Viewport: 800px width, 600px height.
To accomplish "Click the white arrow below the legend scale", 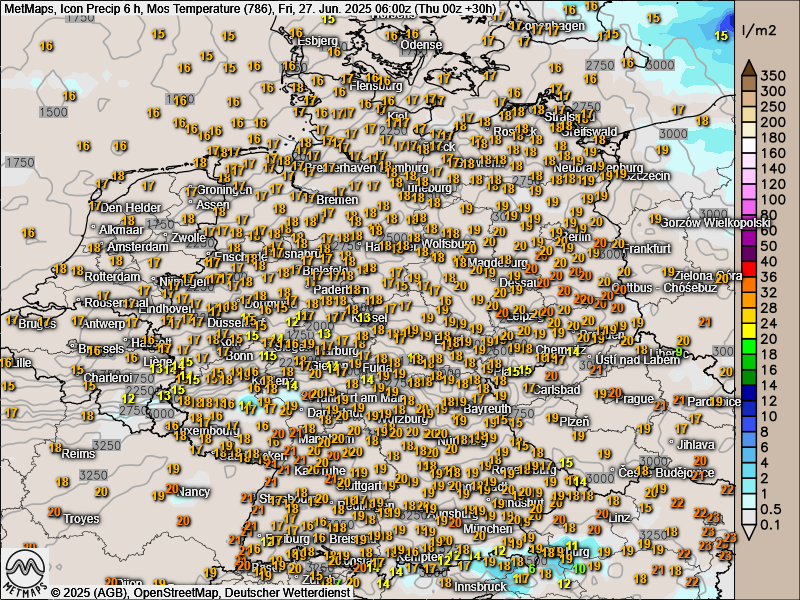I will [748, 532].
